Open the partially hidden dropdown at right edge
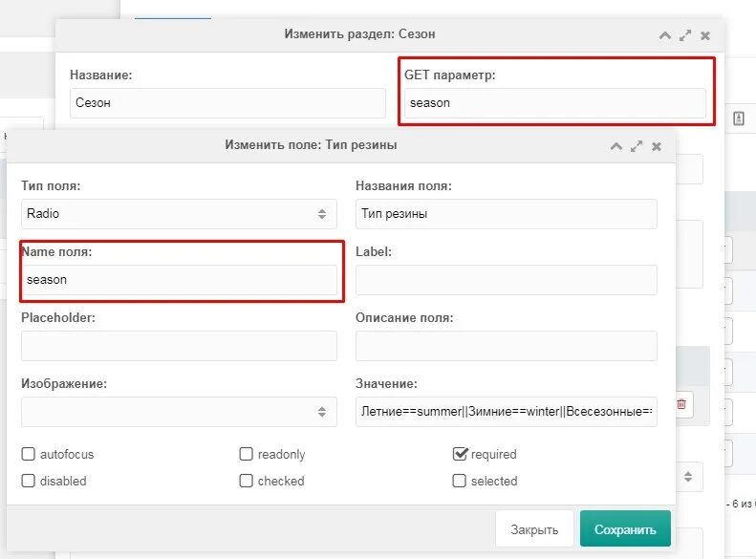This screenshot has height=559, width=756. 688,476
